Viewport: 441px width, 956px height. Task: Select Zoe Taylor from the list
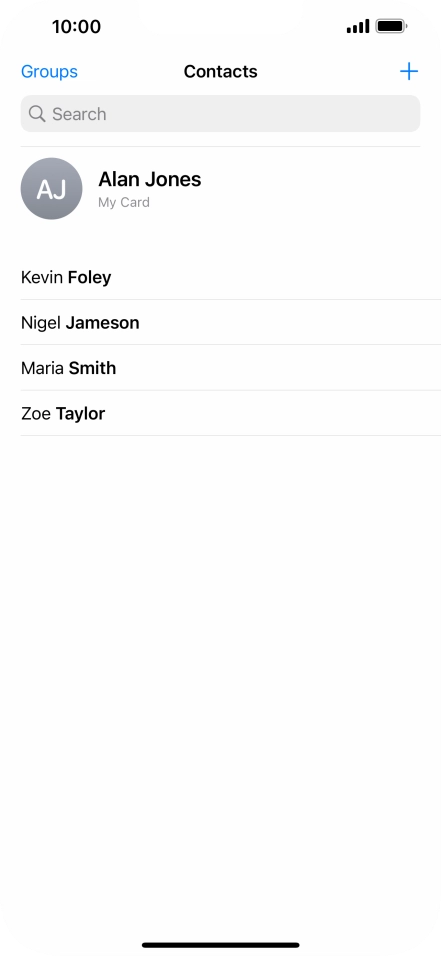[x=231, y=413]
